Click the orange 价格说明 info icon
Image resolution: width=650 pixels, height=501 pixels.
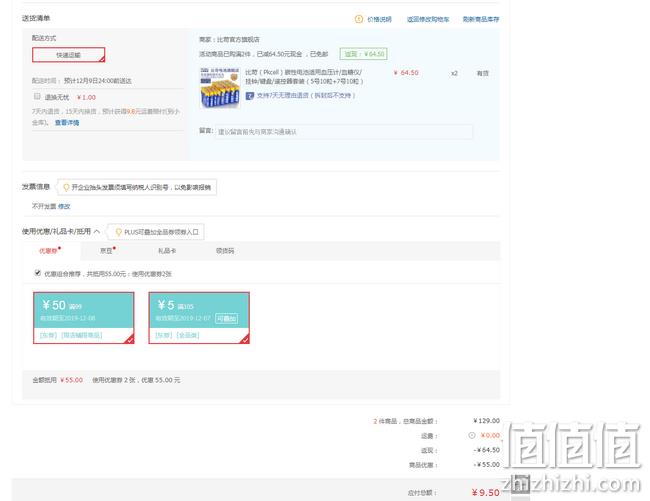coord(359,19)
